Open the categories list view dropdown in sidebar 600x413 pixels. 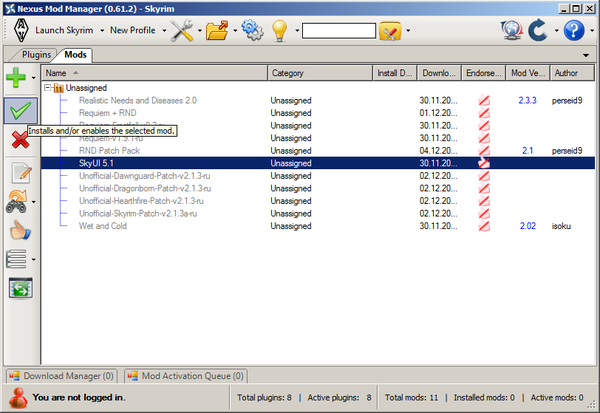34,260
